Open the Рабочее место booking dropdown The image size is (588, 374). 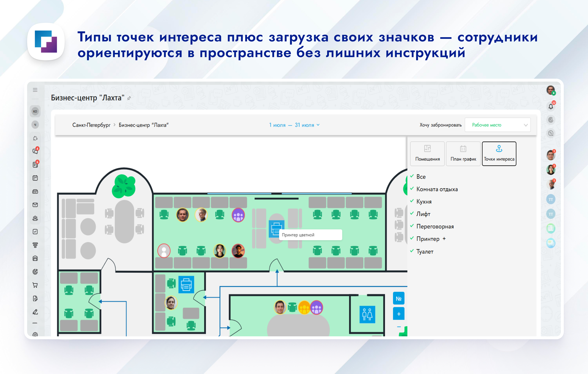pyautogui.click(x=497, y=125)
